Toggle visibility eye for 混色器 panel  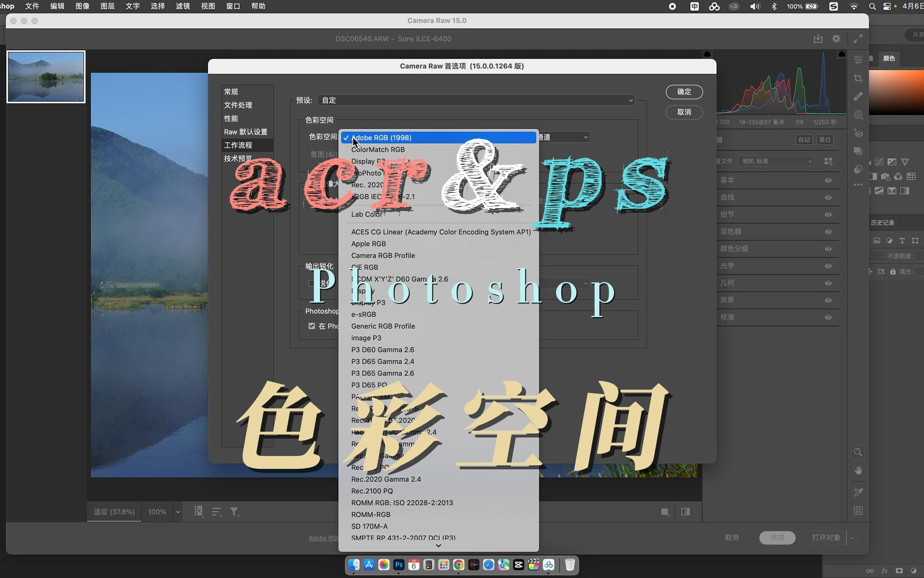828,232
